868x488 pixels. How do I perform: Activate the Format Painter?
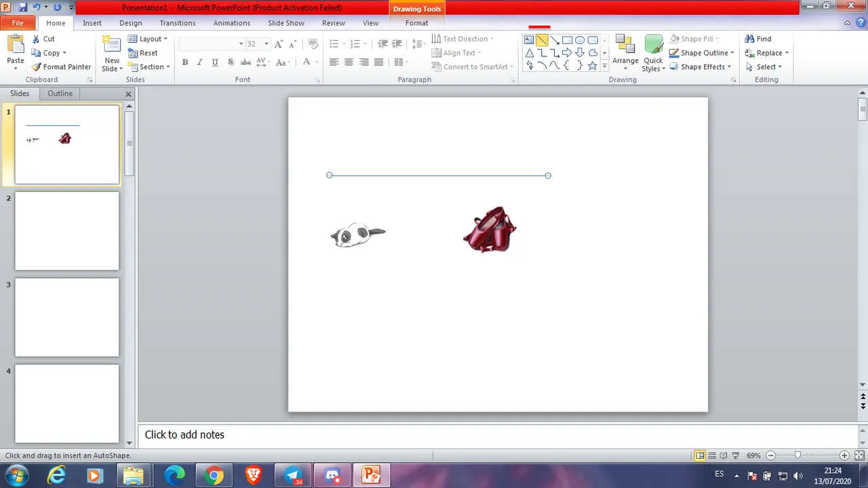pyautogui.click(x=61, y=66)
